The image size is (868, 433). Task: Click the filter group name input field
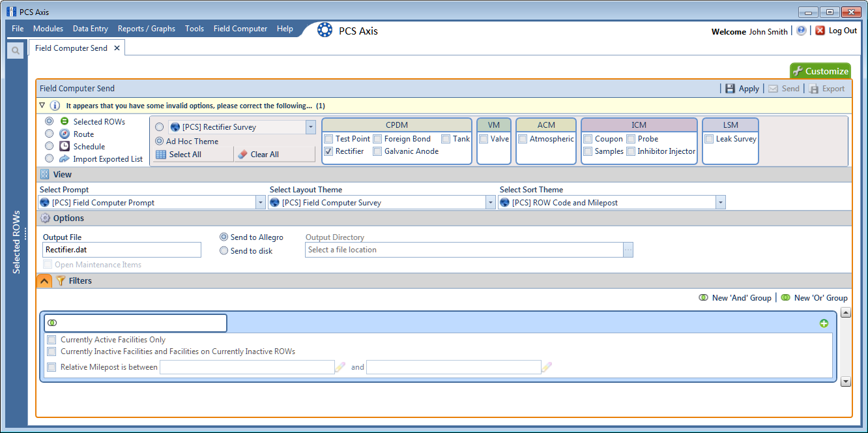coord(136,323)
